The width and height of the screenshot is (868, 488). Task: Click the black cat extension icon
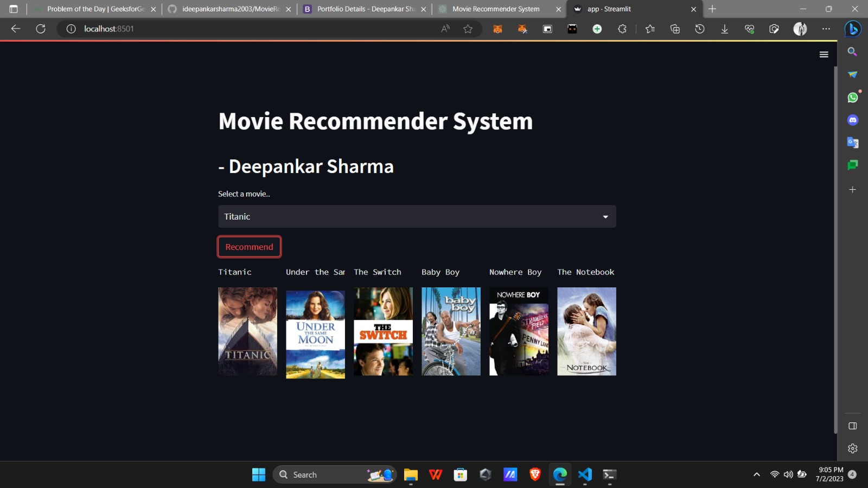572,29
